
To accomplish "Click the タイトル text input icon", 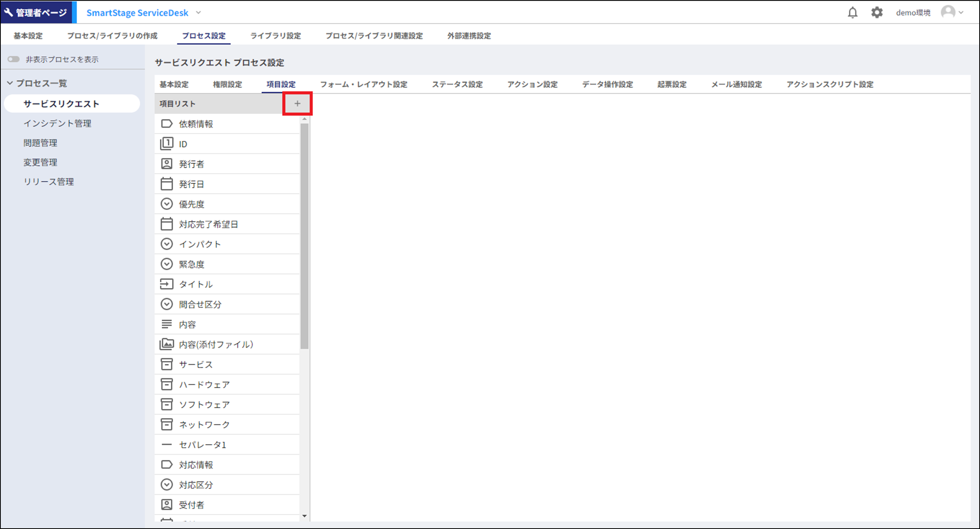I will tap(167, 284).
